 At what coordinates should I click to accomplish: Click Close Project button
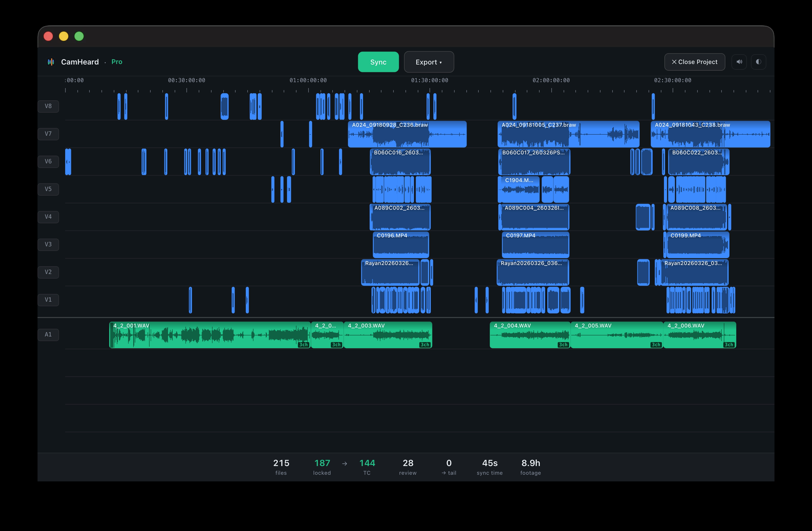point(695,62)
